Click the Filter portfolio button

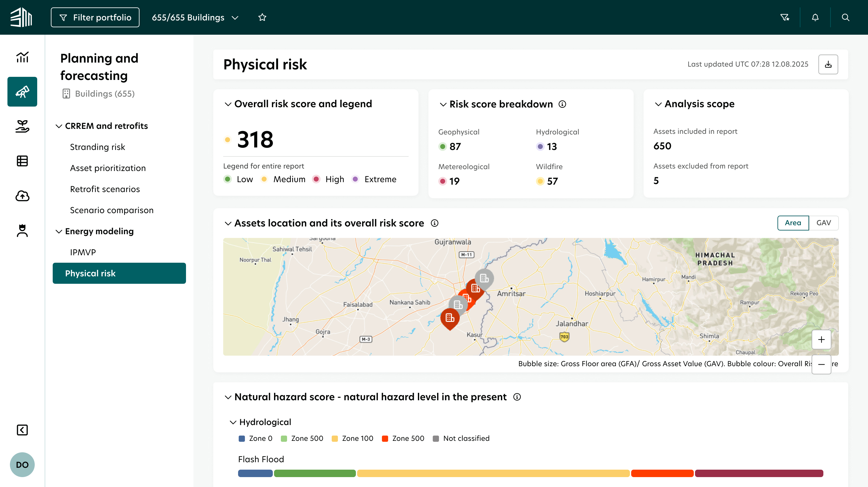click(x=95, y=17)
